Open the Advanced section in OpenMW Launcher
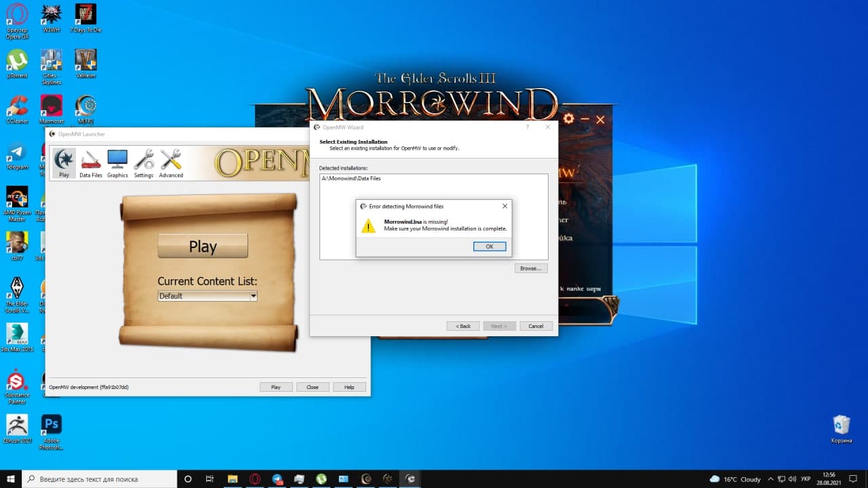This screenshot has width=868, height=488. pos(171,163)
